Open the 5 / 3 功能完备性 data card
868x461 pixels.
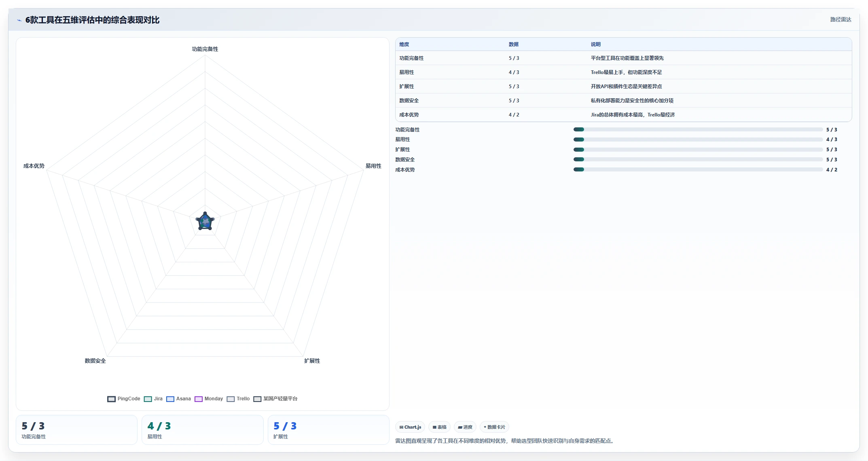(x=76, y=430)
